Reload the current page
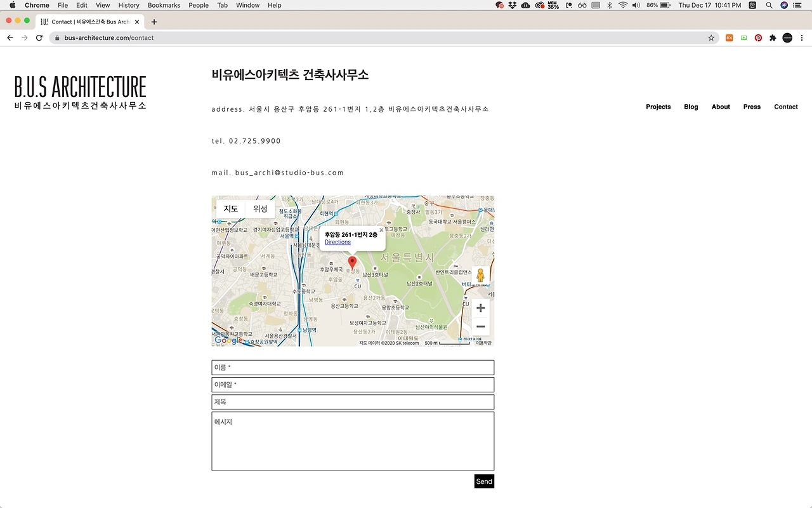812x508 pixels. tap(39, 38)
